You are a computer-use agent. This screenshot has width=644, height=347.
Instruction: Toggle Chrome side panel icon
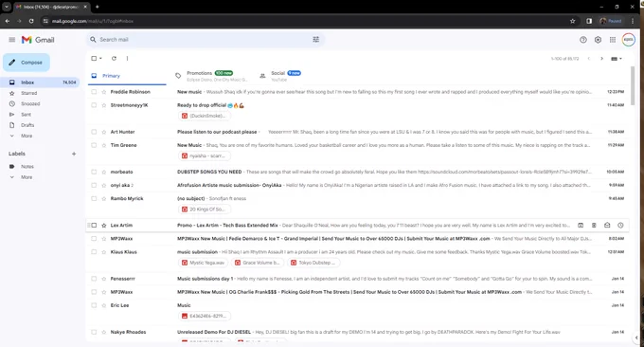coord(589,21)
